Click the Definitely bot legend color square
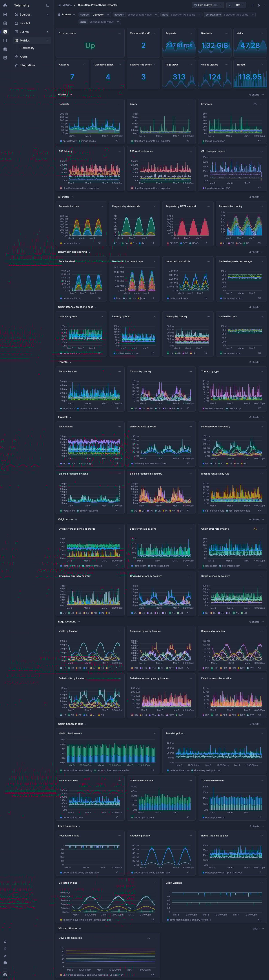 pos(132,463)
